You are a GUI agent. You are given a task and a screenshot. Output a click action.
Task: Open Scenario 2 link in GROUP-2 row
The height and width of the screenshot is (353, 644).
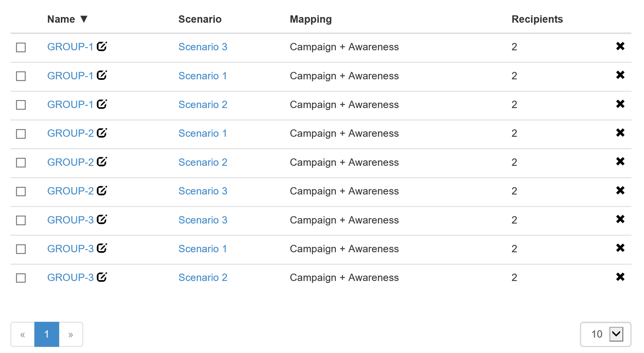point(203,162)
